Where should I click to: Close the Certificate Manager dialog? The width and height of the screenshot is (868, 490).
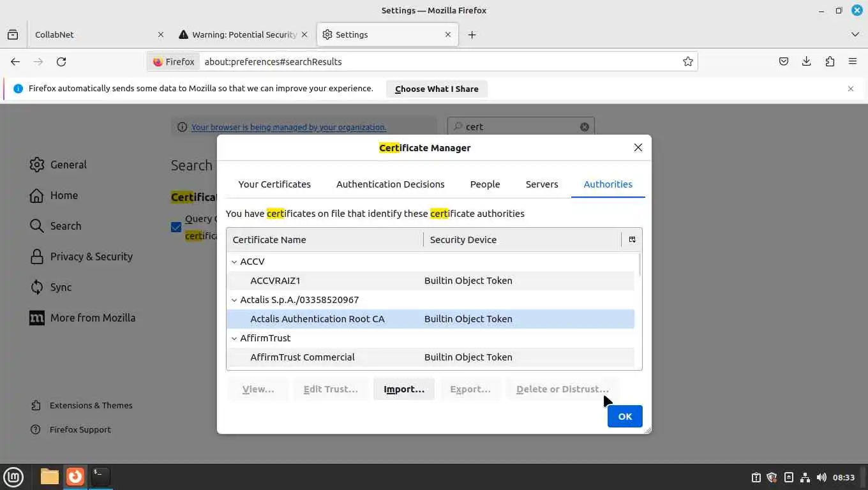[638, 147]
